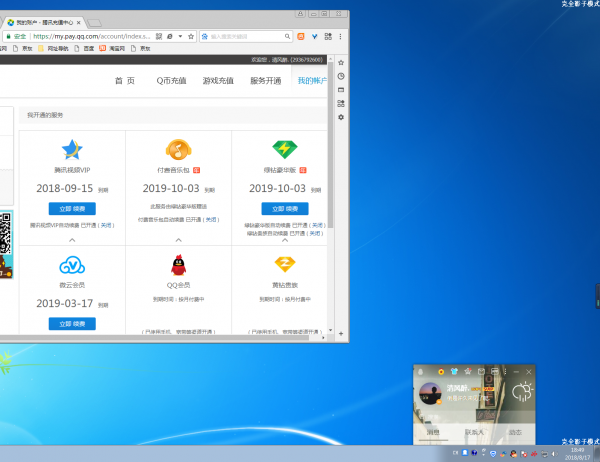This screenshot has width=600, height=462.
Task: Open the three-dot more menu in QQ window
Action: coord(505,372)
